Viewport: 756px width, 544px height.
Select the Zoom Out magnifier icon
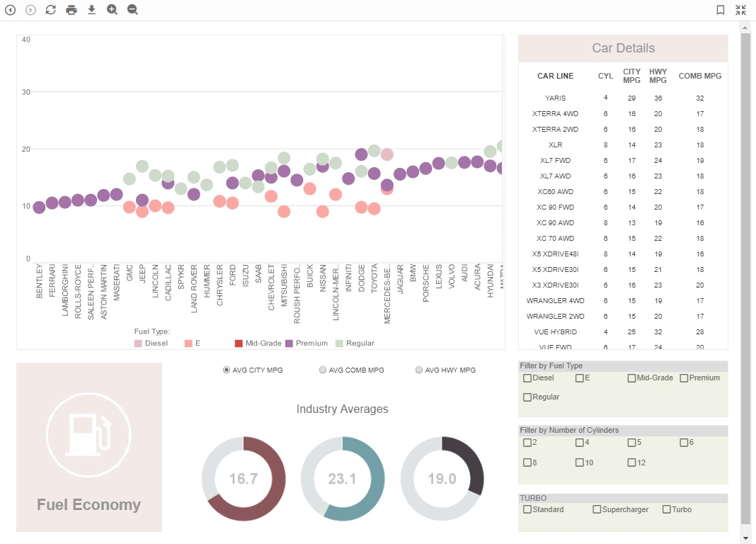click(x=132, y=10)
